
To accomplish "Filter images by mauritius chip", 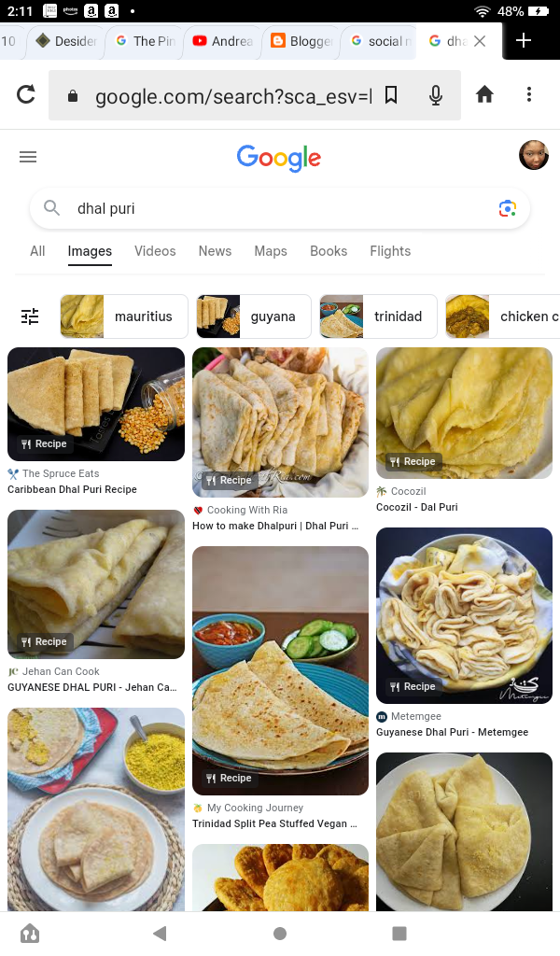I will click(x=124, y=316).
